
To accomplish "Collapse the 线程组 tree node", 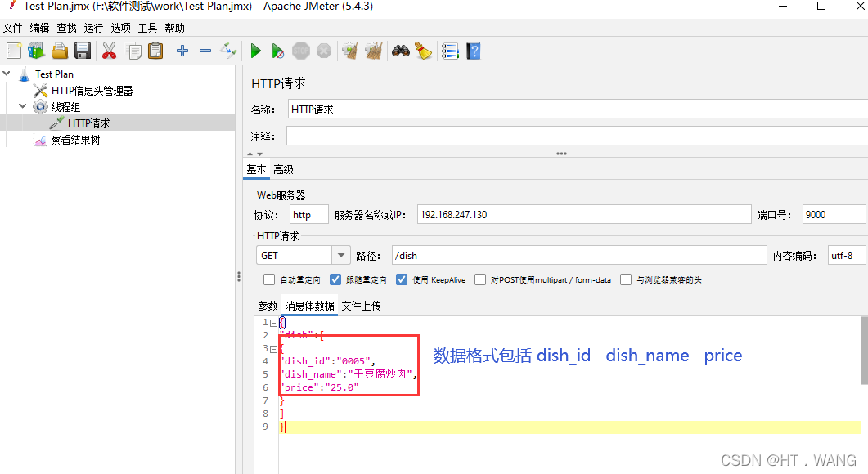I will tap(23, 105).
